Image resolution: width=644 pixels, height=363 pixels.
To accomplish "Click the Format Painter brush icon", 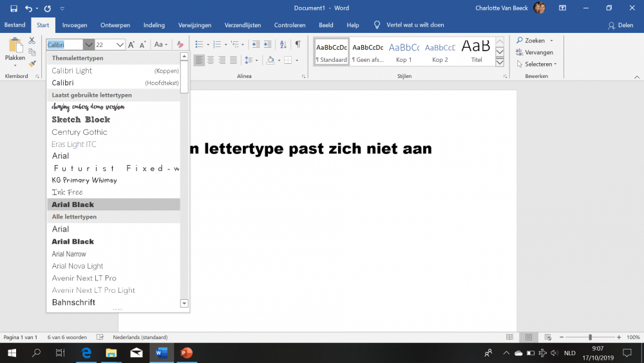I will [32, 64].
